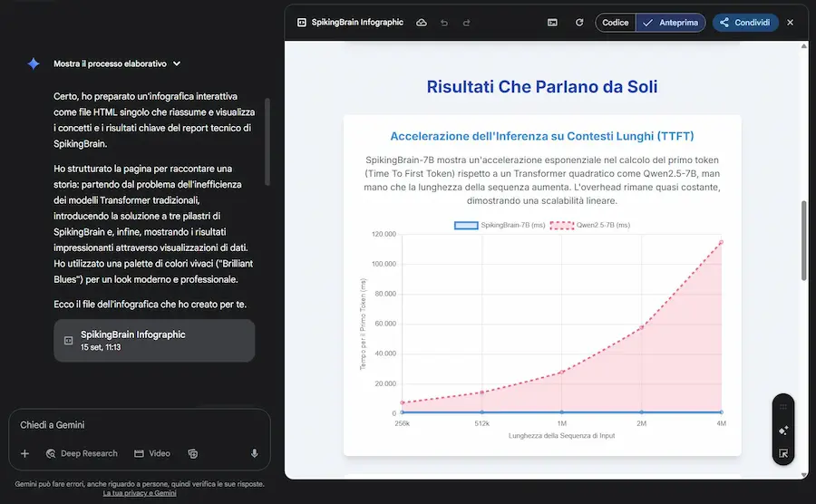Click the microphone icon in prompt box
816x504 pixels.
pos(255,453)
